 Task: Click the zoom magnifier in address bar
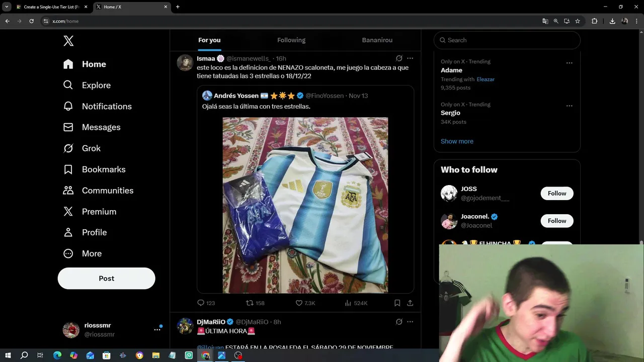[556, 21]
